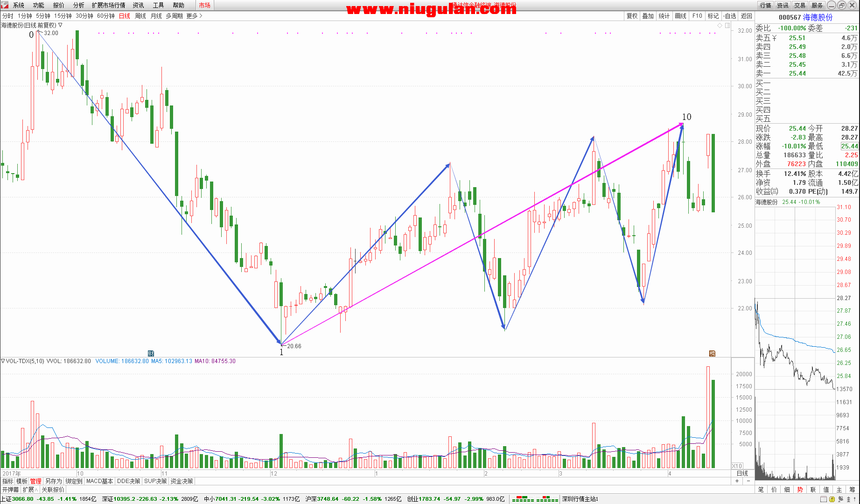Click the 开弹幕 button
Viewport: 860px width, 504px height.
pos(10,490)
